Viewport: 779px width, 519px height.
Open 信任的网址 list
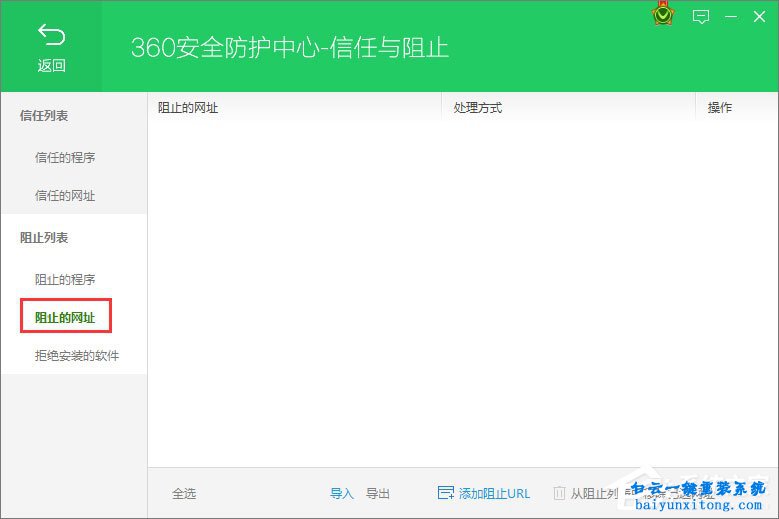click(65, 196)
